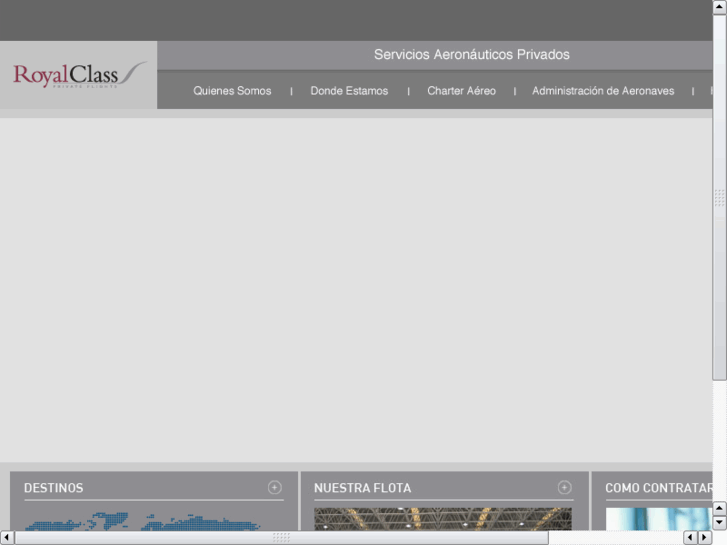Select Administración de Aeronaves menu item
Viewport: 727px width, 545px height.
[x=603, y=91]
